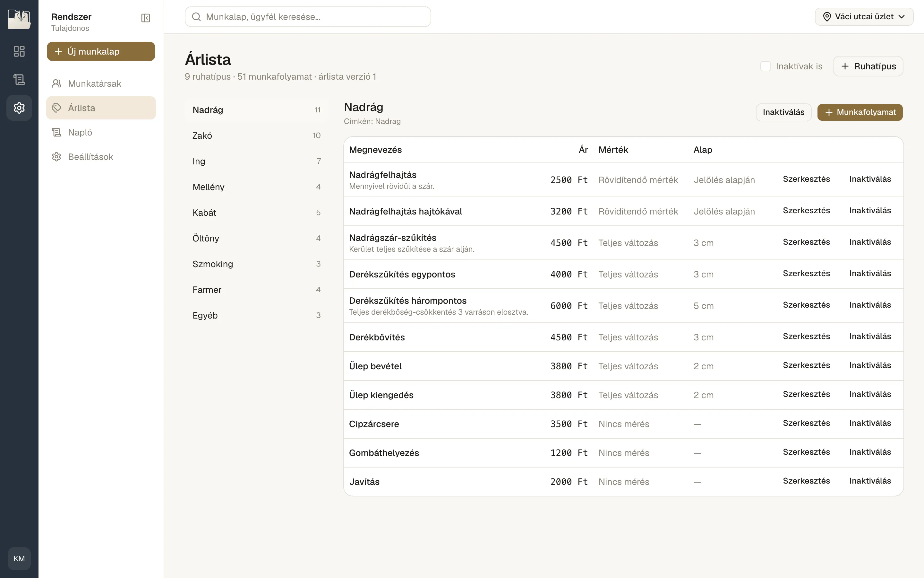Click the 5 cm Alap value
This screenshot has height=578, width=924.
click(703, 306)
